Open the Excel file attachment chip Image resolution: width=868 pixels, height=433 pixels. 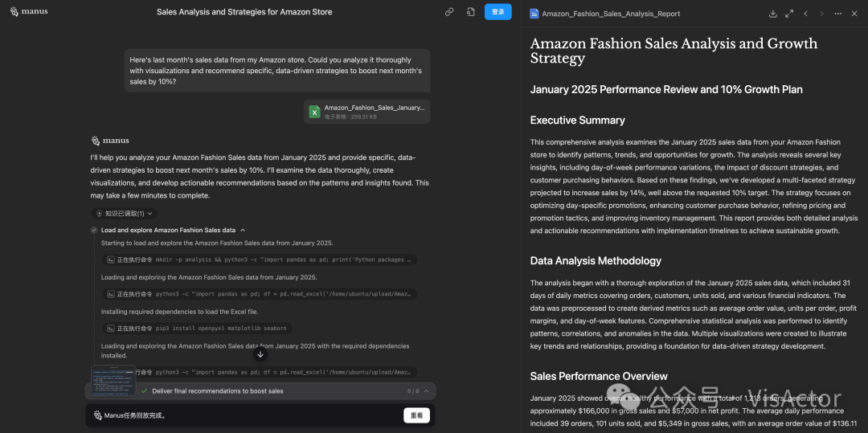368,112
